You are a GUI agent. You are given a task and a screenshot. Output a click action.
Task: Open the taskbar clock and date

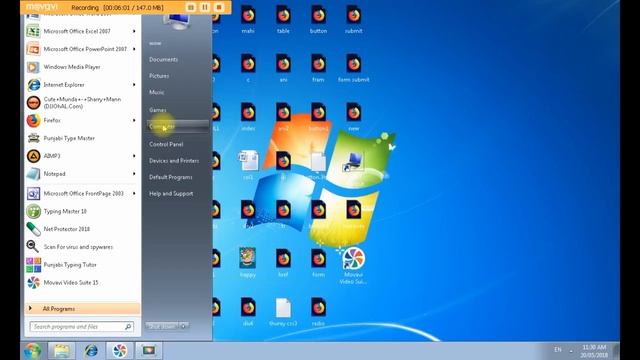pyautogui.click(x=594, y=351)
